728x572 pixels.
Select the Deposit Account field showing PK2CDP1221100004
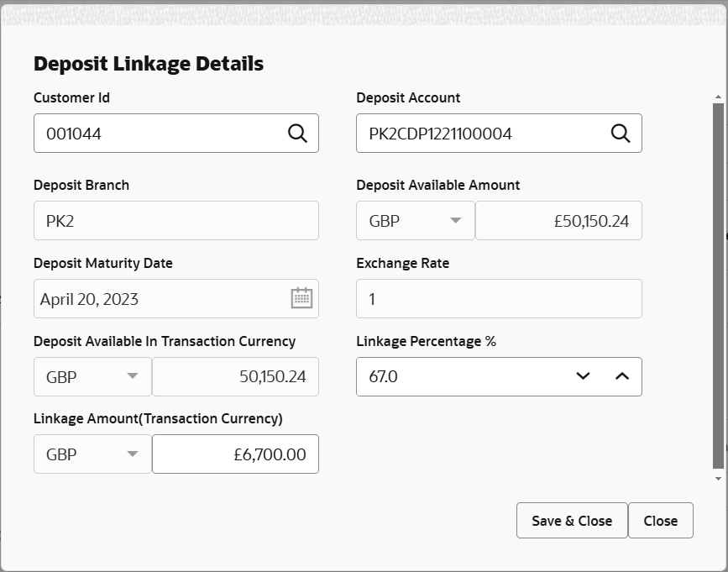click(x=470, y=133)
